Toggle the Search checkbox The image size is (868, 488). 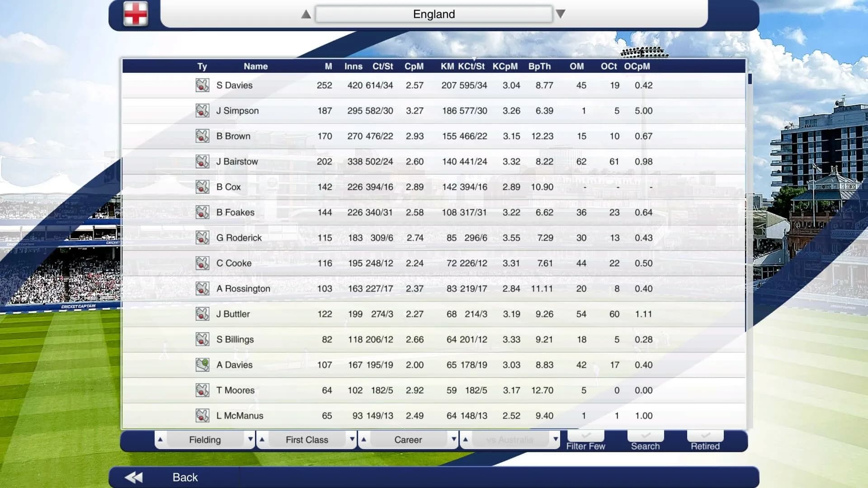(645, 436)
